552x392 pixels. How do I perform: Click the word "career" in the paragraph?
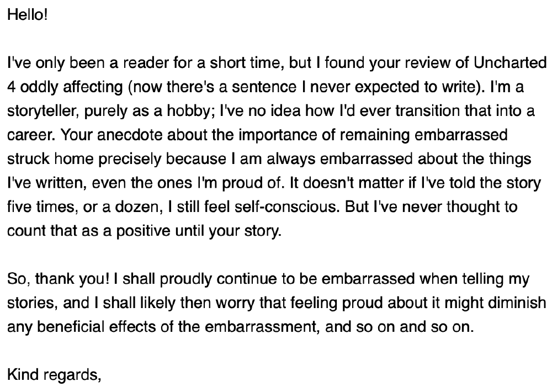point(26,135)
